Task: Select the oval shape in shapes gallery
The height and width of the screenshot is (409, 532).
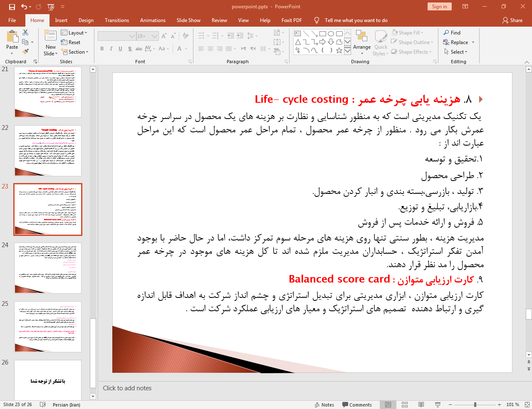Action: point(331,34)
